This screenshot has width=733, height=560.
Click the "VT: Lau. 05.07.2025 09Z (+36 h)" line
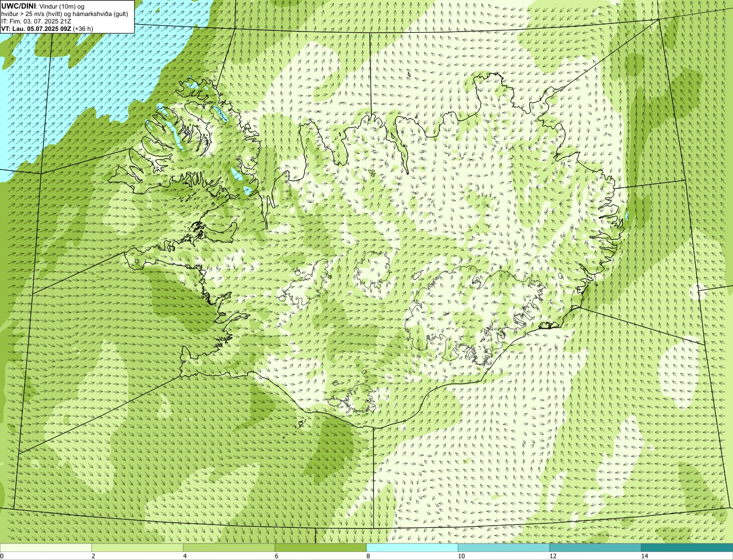pos(47,29)
